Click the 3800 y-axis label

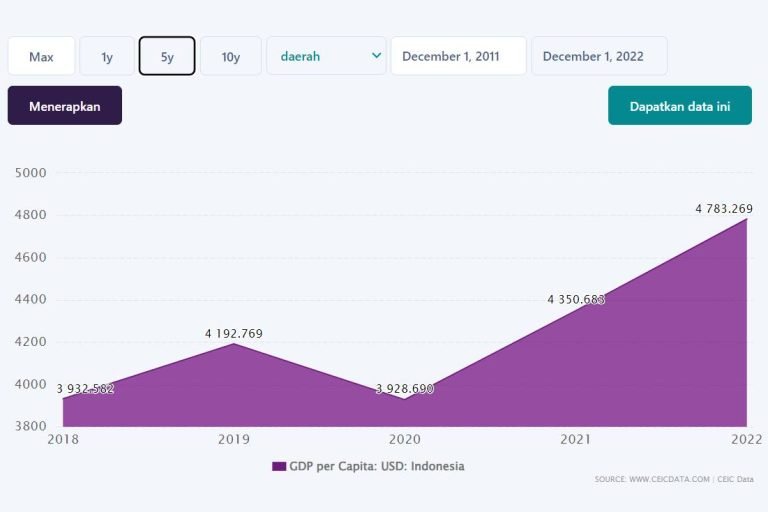[30, 426]
